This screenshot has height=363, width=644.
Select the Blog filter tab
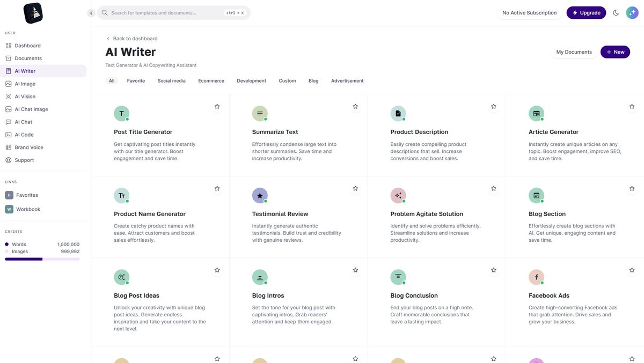coord(313,81)
